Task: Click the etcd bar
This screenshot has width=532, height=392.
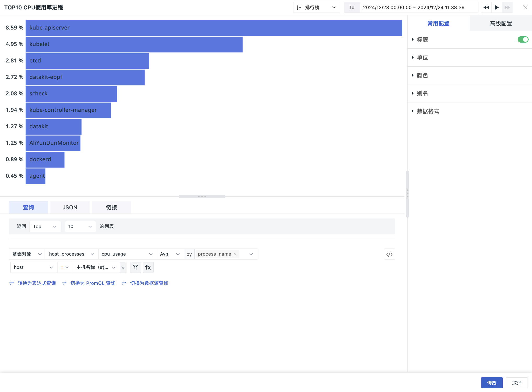Action: click(x=87, y=61)
